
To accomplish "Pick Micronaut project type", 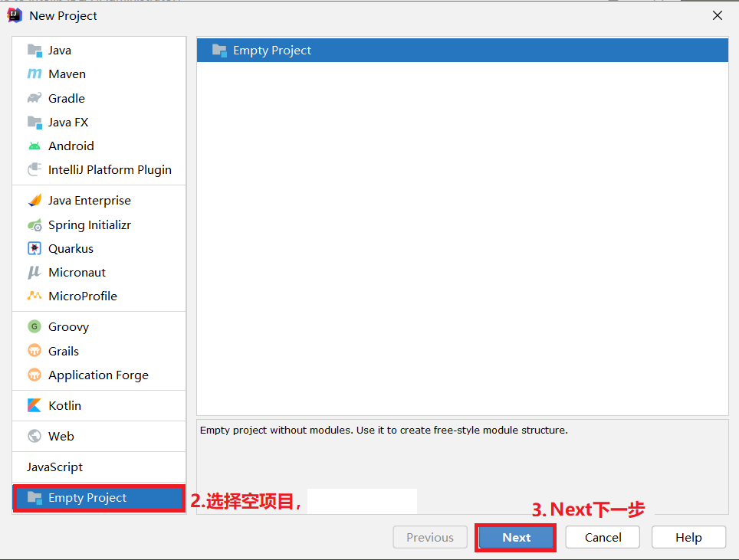I will 99,272.
